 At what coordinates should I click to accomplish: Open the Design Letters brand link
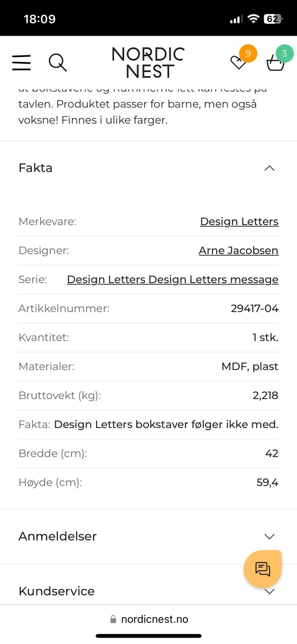coord(239,221)
